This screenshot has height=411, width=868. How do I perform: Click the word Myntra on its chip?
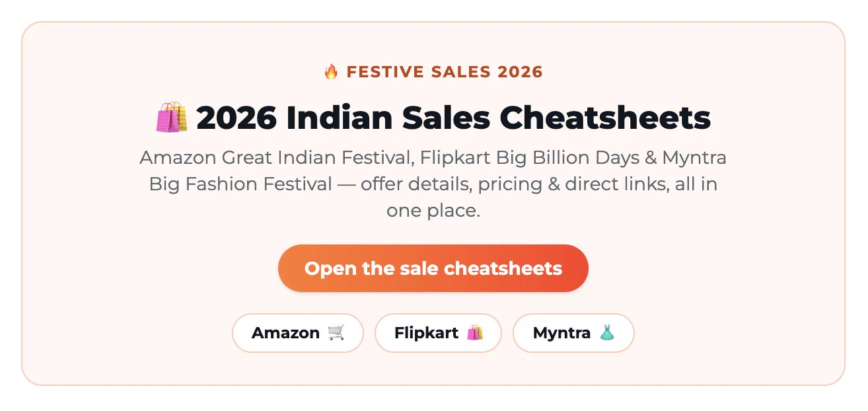tap(561, 332)
